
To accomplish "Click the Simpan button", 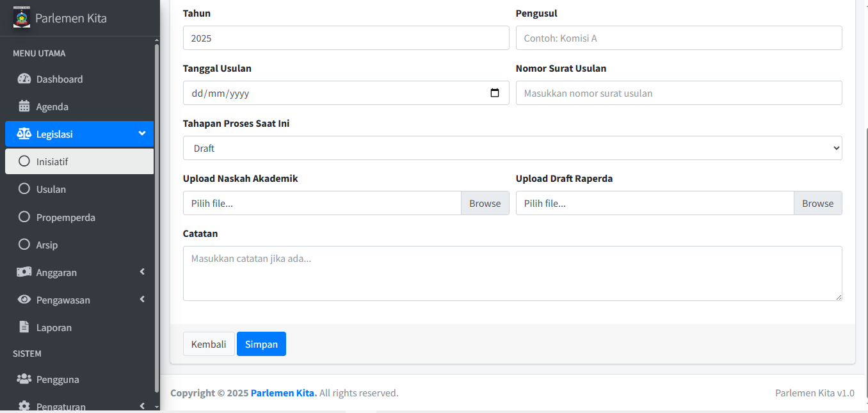I will 261,344.
